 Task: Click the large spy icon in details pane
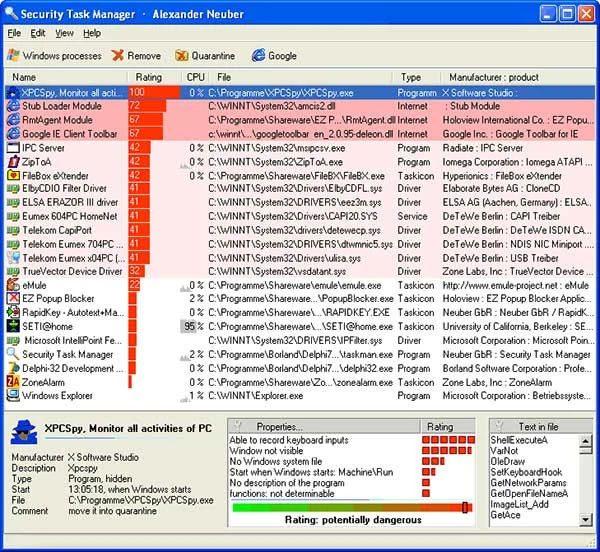[x=24, y=432]
